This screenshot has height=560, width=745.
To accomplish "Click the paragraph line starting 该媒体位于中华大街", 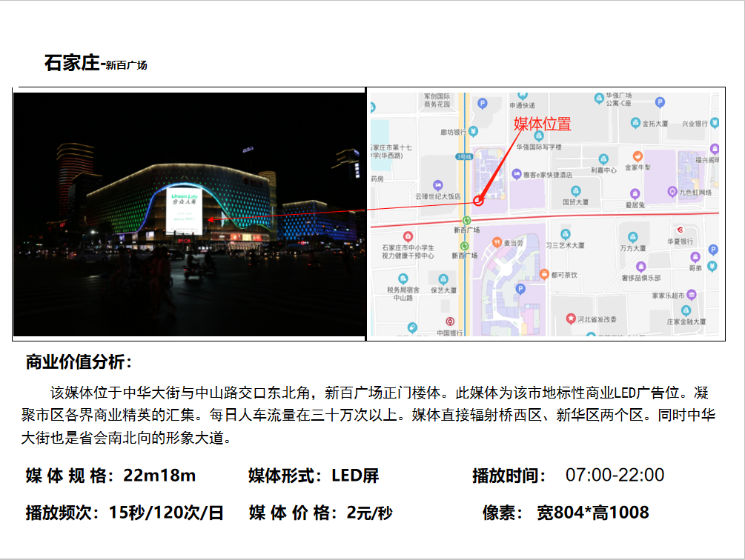I will tap(379, 393).
